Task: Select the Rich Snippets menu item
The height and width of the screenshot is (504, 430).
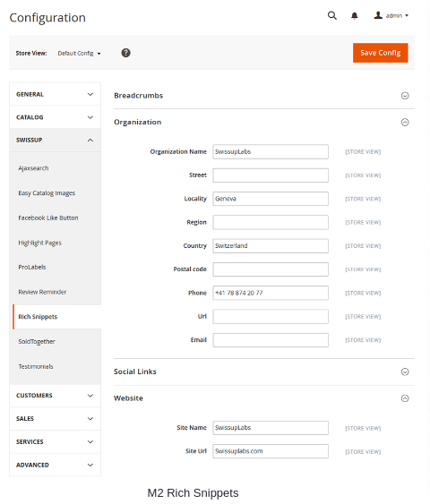Action: 57,317
